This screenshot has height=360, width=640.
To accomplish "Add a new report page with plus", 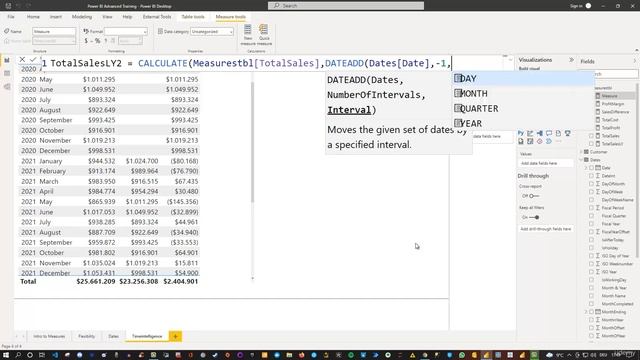I will click(176, 336).
